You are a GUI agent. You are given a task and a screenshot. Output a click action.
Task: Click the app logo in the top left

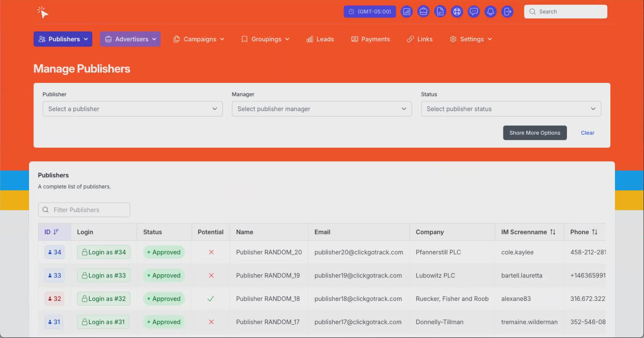coord(43,12)
